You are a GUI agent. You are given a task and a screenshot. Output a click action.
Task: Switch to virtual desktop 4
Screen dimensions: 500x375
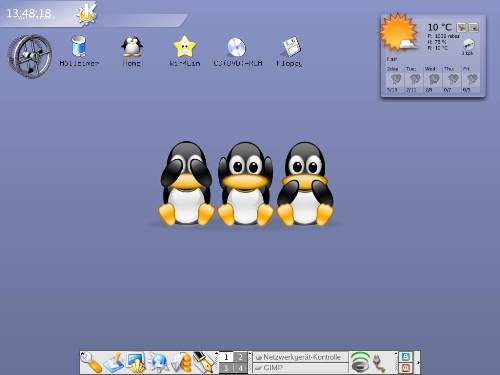(x=240, y=368)
